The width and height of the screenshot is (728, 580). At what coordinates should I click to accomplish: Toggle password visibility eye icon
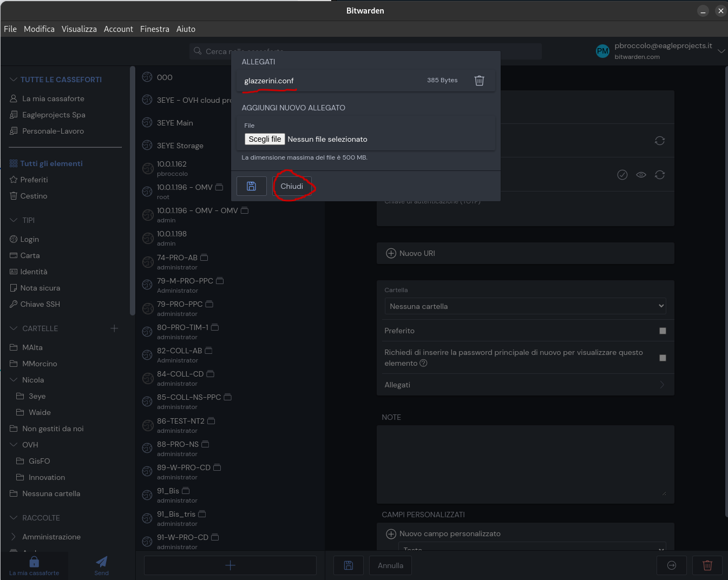tap(641, 175)
